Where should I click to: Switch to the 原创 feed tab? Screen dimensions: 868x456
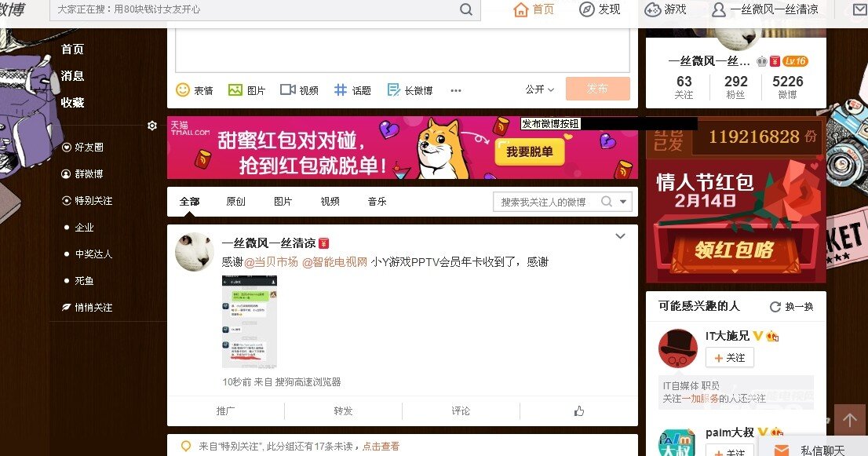tap(235, 202)
